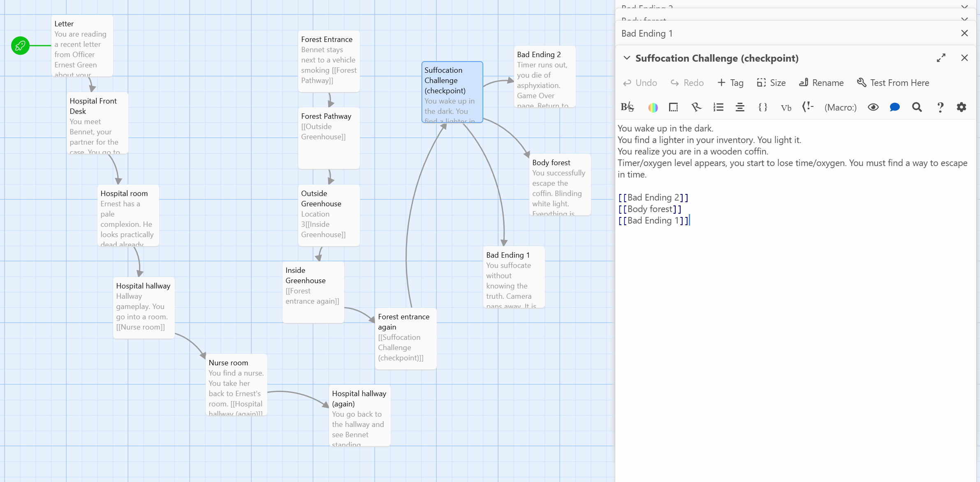Click the [[Bad Ending 1]] link text
Screen dimensions: 980x482
point(653,221)
